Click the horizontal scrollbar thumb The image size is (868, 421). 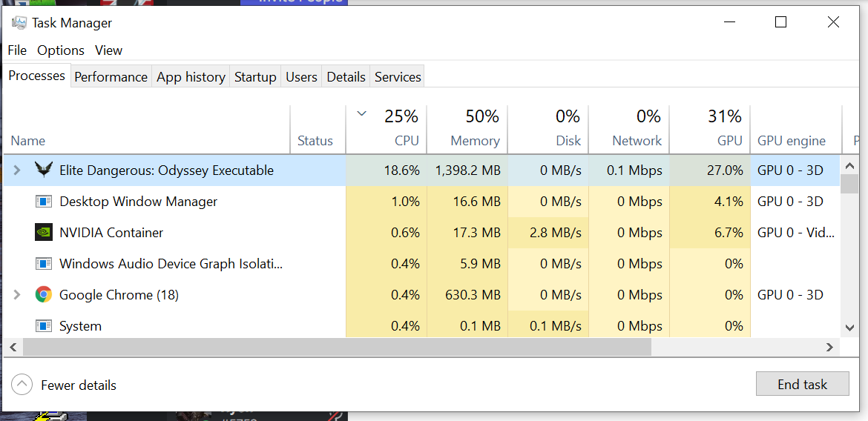(337, 348)
